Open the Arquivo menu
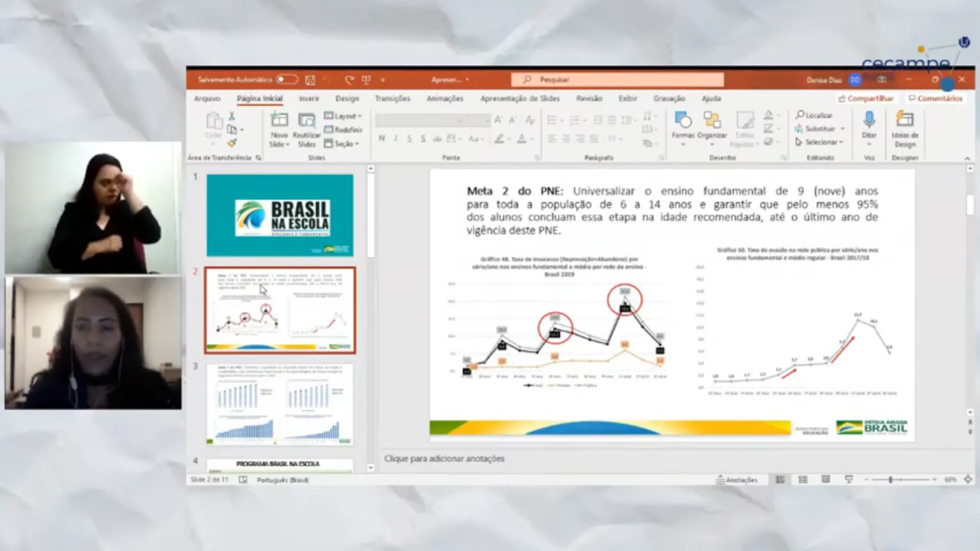Screen dimensions: 980x551 coord(207,98)
